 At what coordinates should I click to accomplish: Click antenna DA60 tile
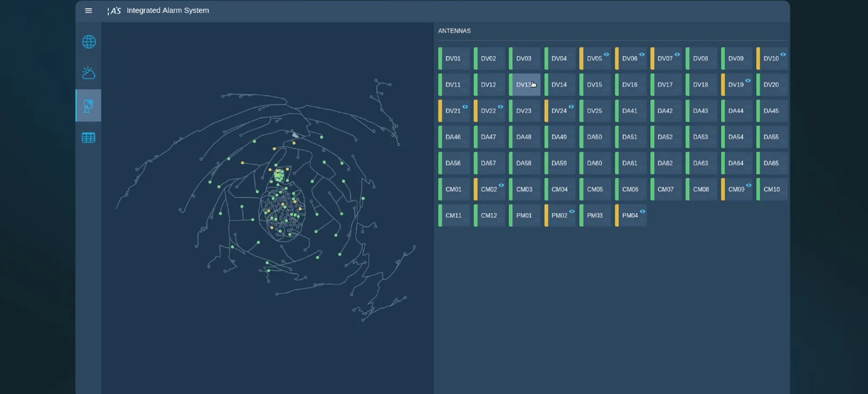(x=595, y=163)
